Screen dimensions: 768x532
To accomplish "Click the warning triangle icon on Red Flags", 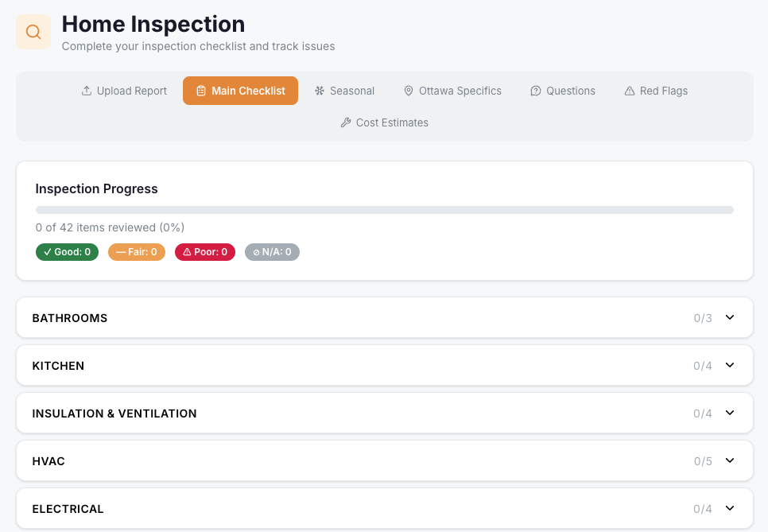I will point(630,91).
